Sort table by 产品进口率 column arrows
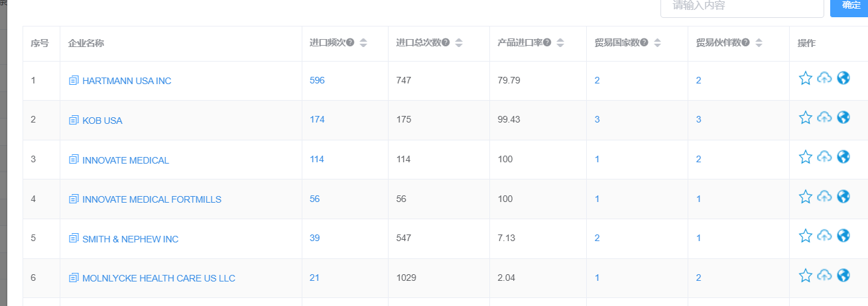The image size is (868, 306). pos(560,43)
